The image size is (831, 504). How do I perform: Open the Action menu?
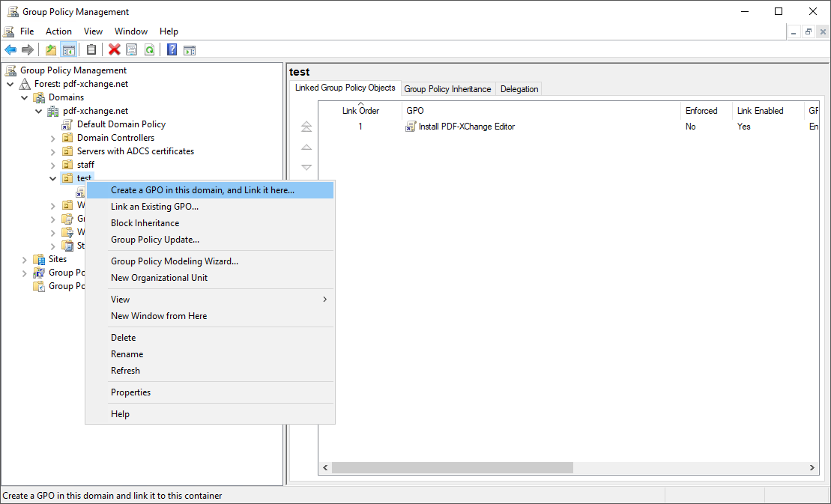pos(58,31)
